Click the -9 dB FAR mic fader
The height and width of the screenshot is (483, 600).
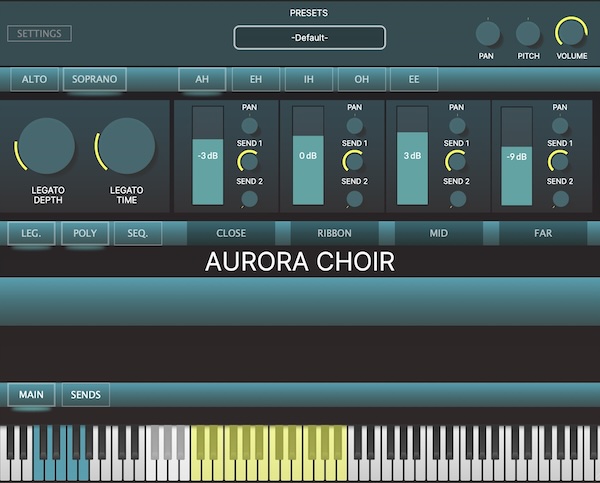pyautogui.click(x=517, y=156)
